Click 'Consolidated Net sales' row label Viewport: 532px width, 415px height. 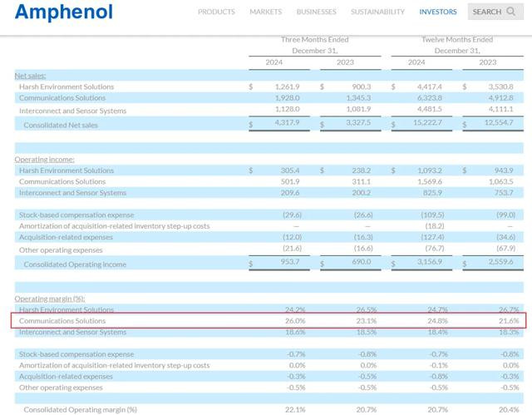click(61, 126)
